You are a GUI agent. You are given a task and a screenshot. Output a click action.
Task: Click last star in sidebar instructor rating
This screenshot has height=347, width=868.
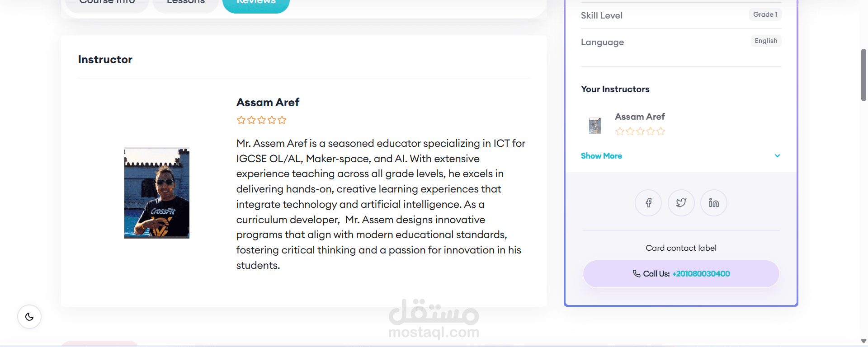click(661, 131)
